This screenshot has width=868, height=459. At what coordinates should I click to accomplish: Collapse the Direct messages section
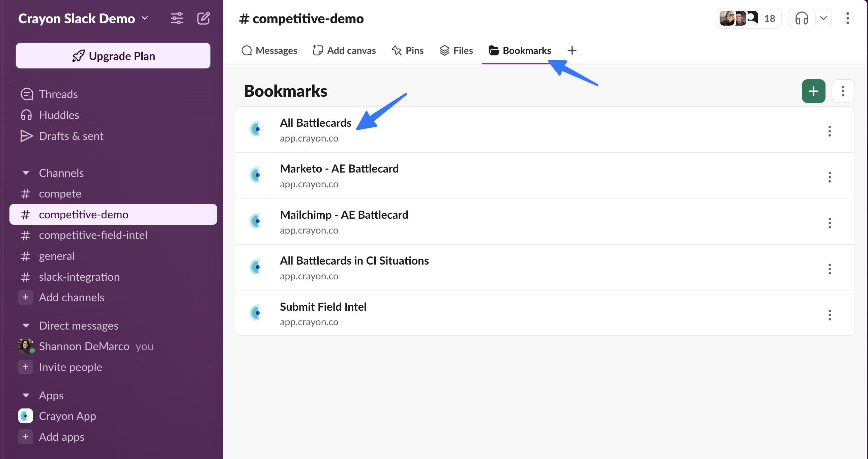(26, 326)
